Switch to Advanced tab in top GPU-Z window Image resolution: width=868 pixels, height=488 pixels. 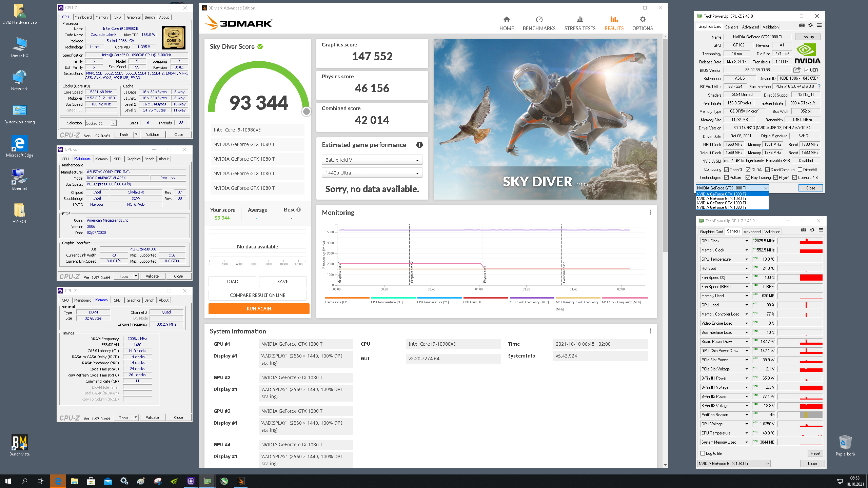(x=750, y=27)
